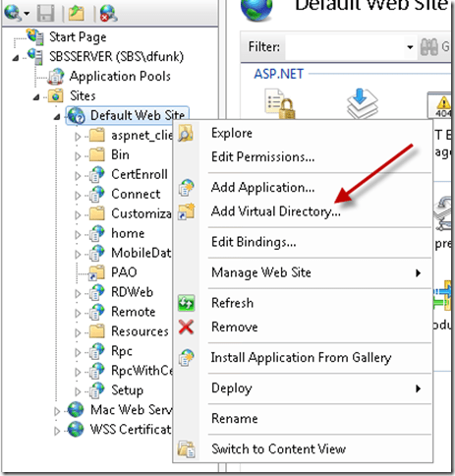Click the Bin folder icon
Image resolution: width=455 pixels, height=476 pixels.
[x=97, y=154]
